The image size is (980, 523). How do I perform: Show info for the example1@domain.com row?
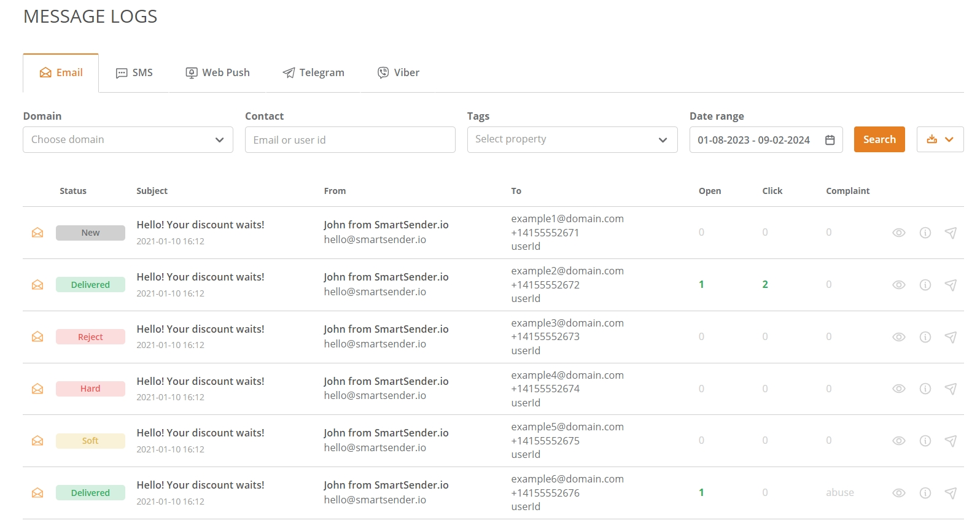(x=925, y=233)
